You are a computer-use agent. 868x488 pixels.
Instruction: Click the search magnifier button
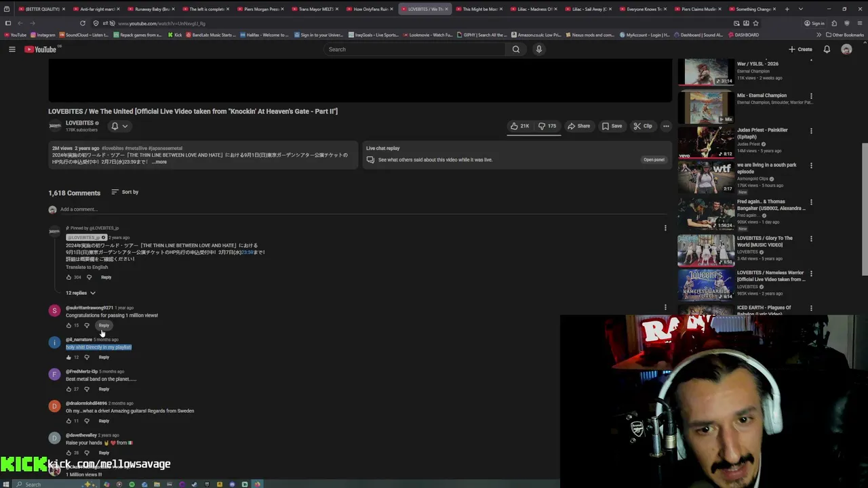[x=516, y=49]
